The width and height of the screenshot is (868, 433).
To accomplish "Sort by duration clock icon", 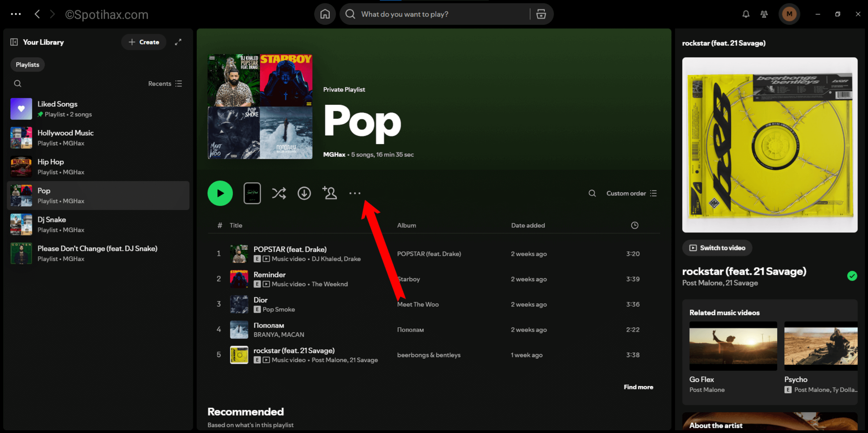I will click(634, 225).
